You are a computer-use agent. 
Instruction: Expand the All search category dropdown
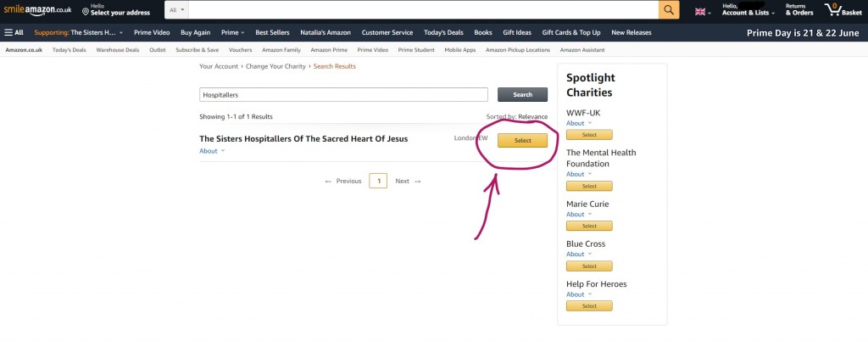point(177,10)
